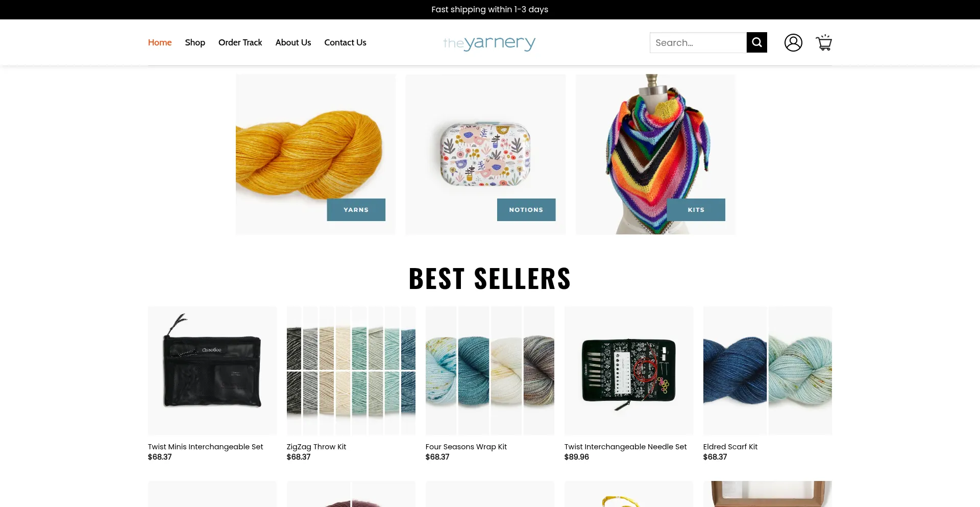Click the theyarnery logo

tap(489, 43)
